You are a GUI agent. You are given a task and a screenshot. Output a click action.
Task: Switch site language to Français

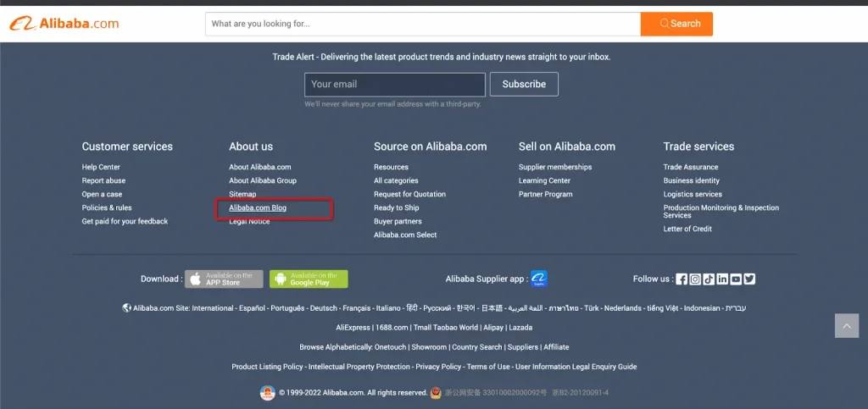tap(357, 308)
